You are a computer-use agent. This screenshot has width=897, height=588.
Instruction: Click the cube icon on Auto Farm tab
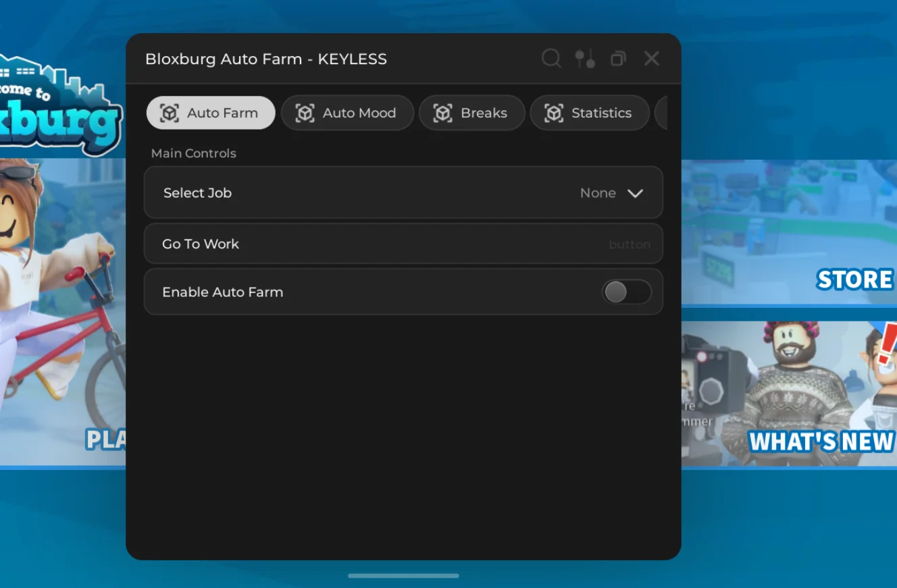pyautogui.click(x=169, y=113)
